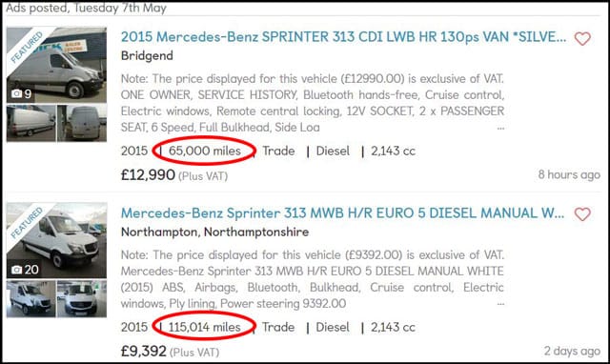The image size is (610, 364).
Task: Open silver van rear-view small thumbnail
Action: coord(82,123)
